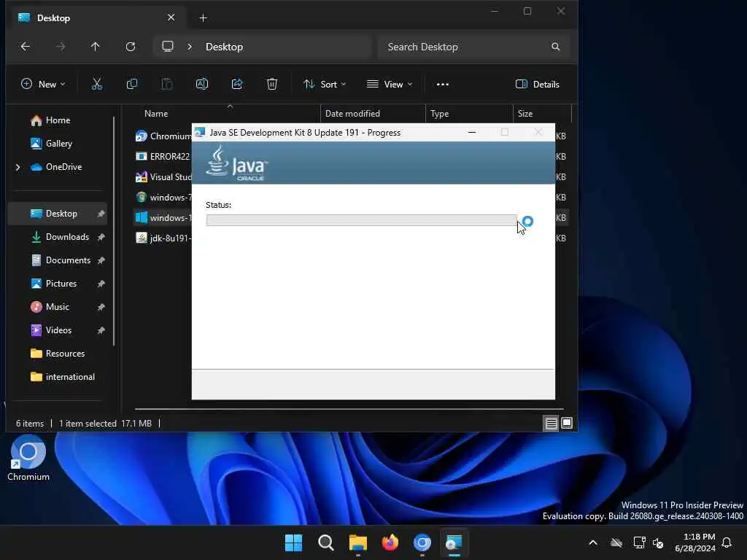
Task: Open Pictures in the sidebar
Action: point(58,284)
